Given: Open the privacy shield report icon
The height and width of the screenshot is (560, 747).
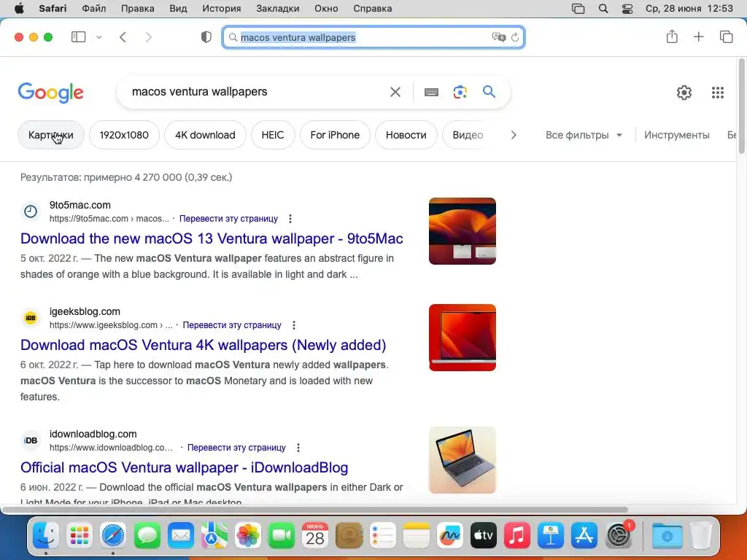Looking at the screenshot, I should (x=206, y=37).
